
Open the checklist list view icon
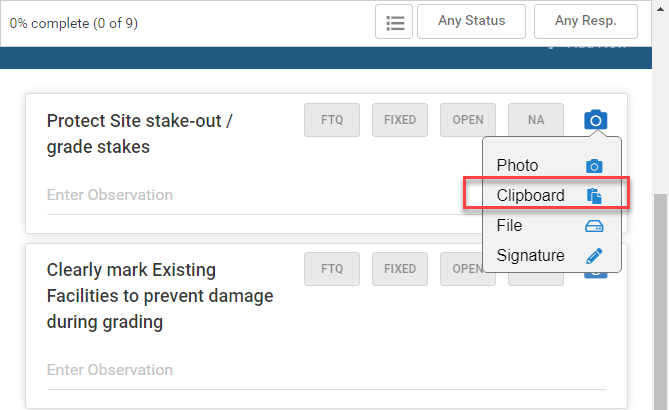[394, 22]
